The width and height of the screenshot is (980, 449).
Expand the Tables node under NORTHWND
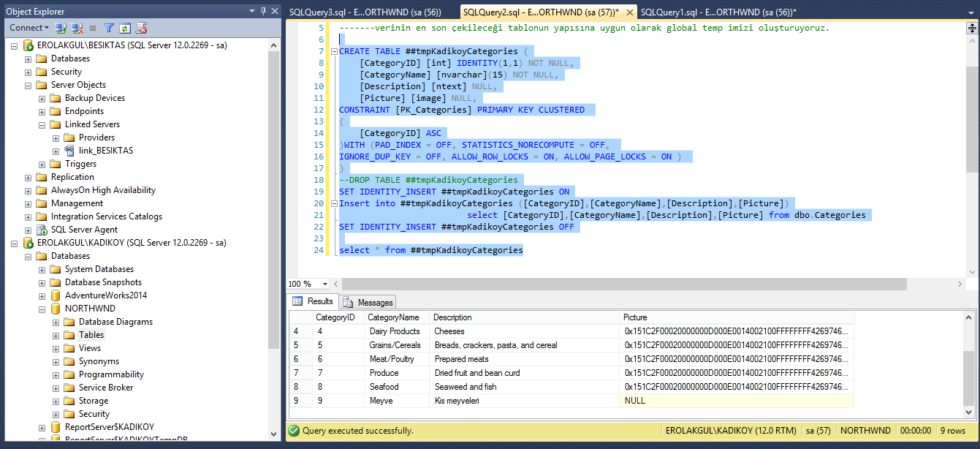coord(56,335)
